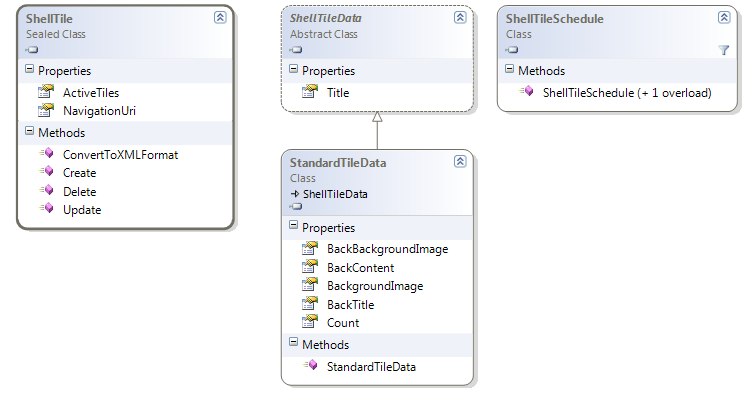Image resolution: width=756 pixels, height=395 pixels.
Task: Click the inheritance arrow icon beside ShellTileData base label
Action: (295, 194)
